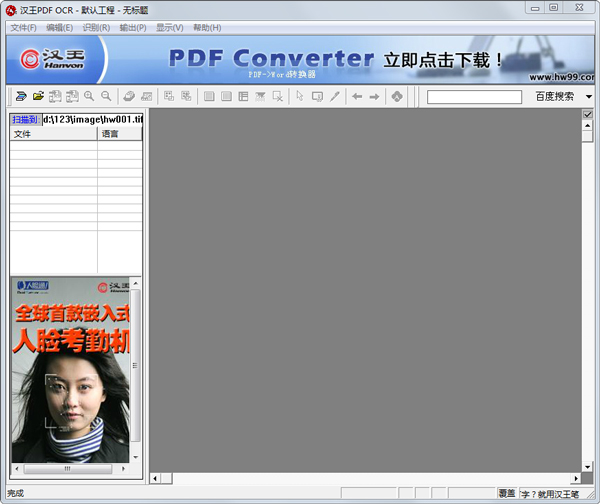600x504 pixels.
Task: Click the delete region icon with X
Action: 278,96
